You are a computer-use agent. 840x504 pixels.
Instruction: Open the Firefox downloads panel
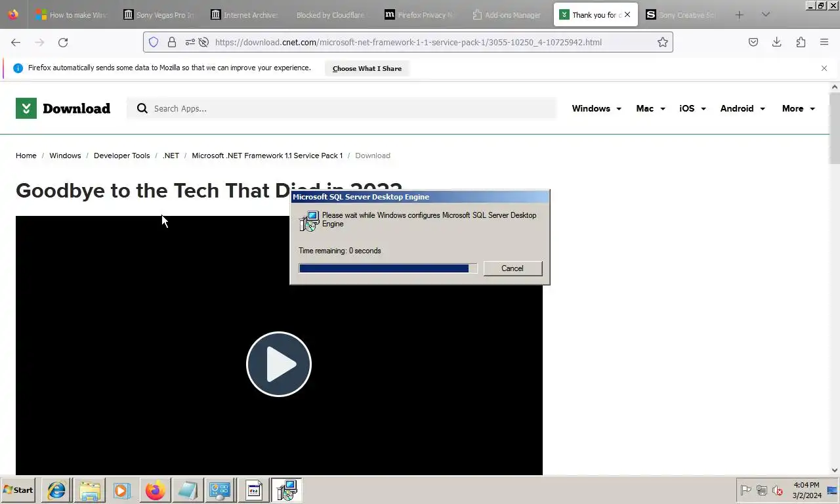[x=777, y=42]
